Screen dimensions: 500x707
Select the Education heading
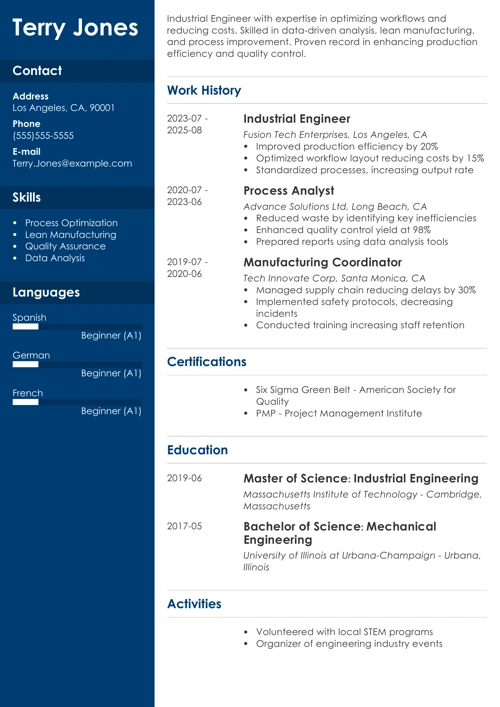(x=197, y=450)
